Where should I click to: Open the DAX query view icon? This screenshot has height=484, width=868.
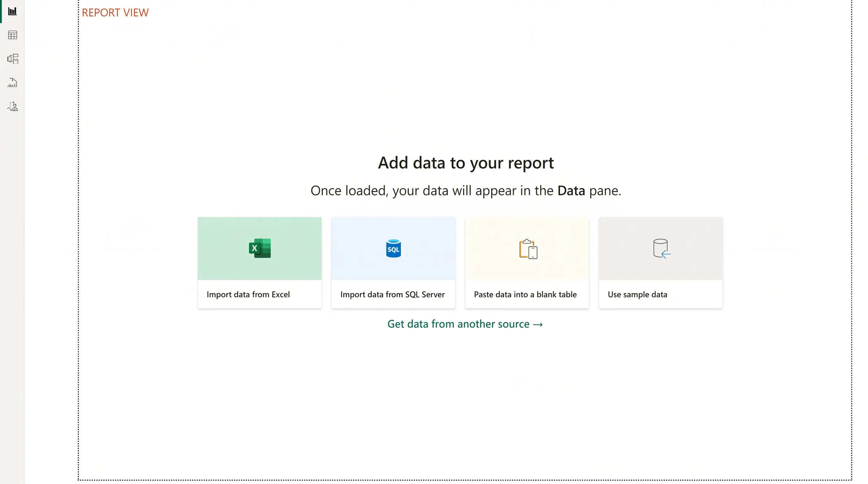click(13, 83)
